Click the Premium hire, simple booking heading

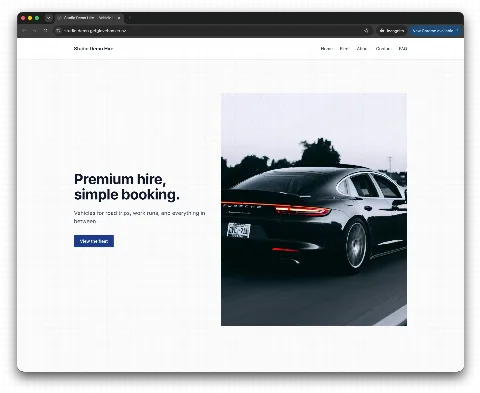(127, 187)
